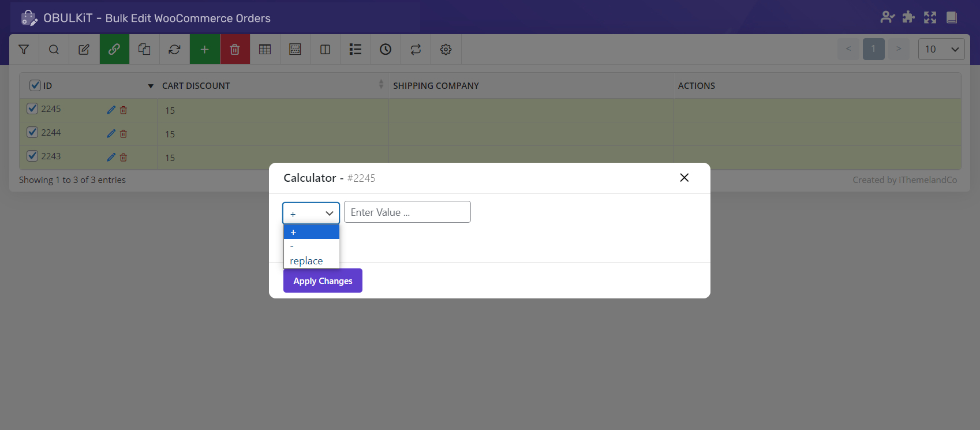The width and height of the screenshot is (980, 430).
Task: Click the Enter Value input field
Action: [407, 212]
